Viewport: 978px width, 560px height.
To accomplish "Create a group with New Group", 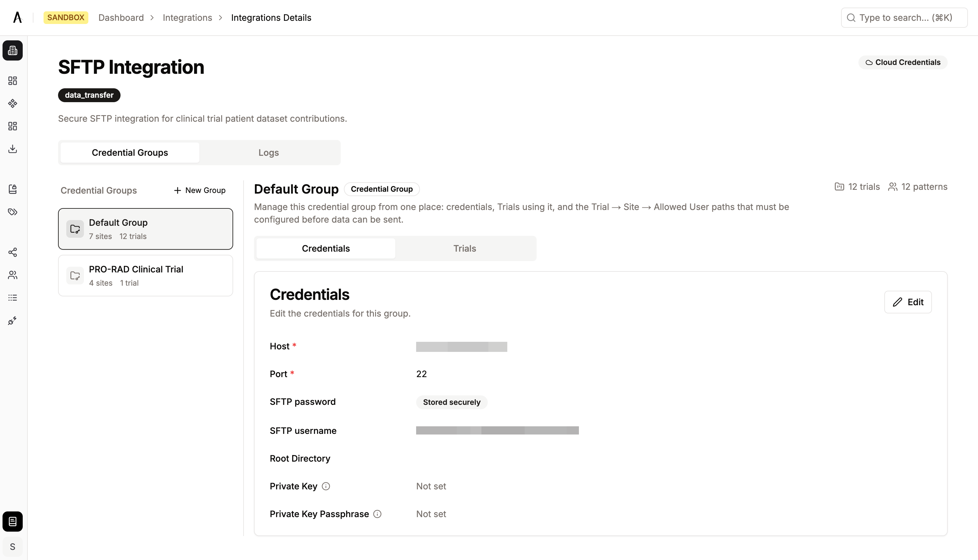I will pyautogui.click(x=200, y=190).
